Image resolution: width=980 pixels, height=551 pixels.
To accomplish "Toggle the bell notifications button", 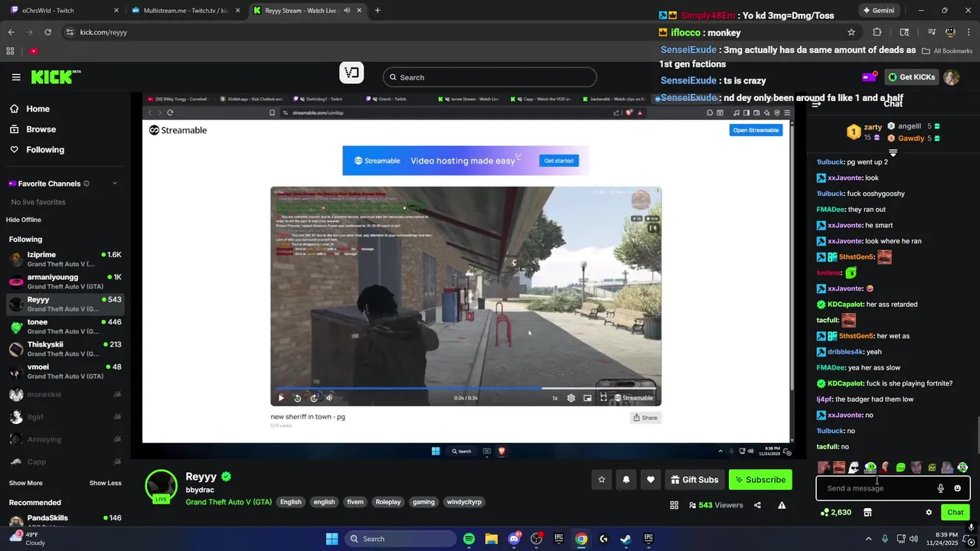I will (626, 480).
